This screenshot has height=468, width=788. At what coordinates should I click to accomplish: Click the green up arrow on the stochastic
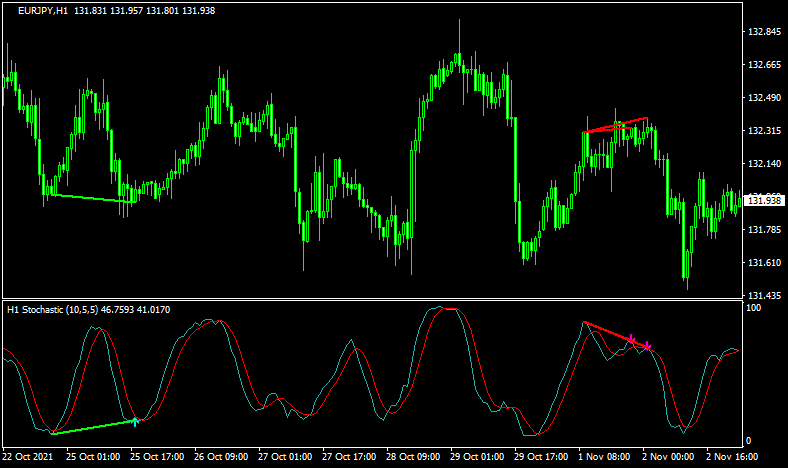tap(135, 422)
